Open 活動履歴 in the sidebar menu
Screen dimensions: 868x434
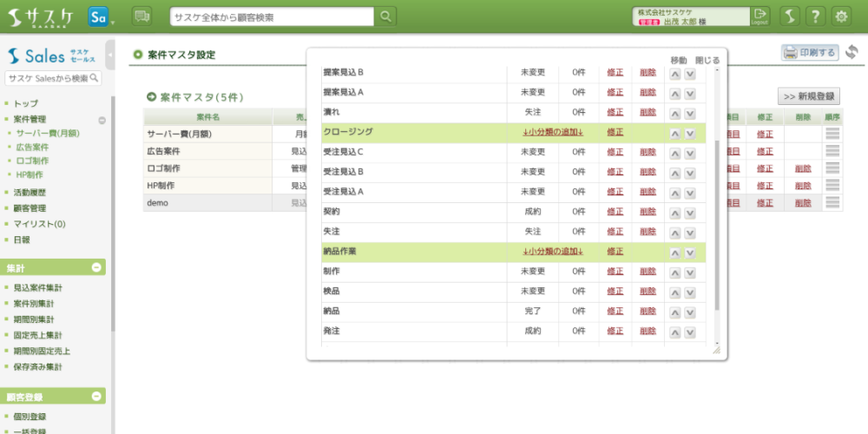point(30,193)
